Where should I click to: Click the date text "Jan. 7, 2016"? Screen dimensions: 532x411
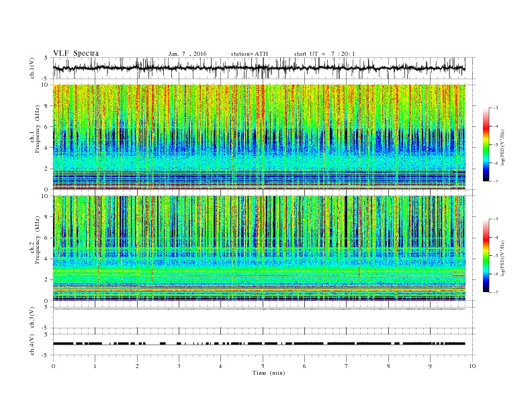[x=187, y=54]
